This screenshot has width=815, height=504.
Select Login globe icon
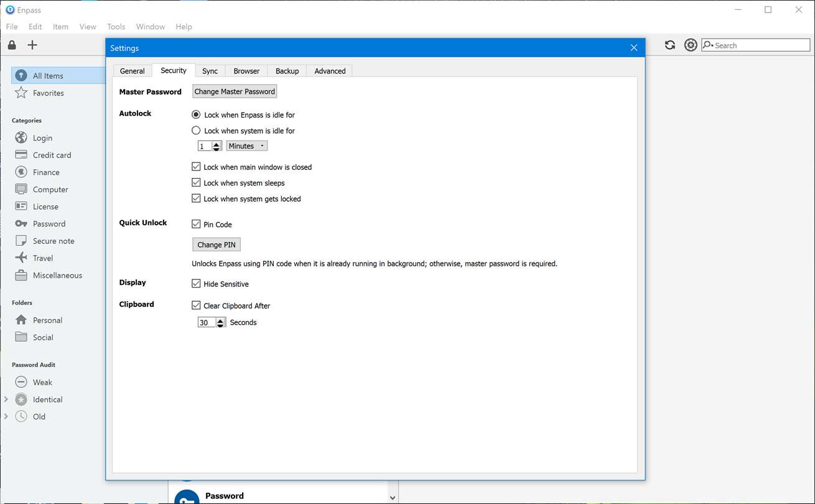tap(21, 138)
